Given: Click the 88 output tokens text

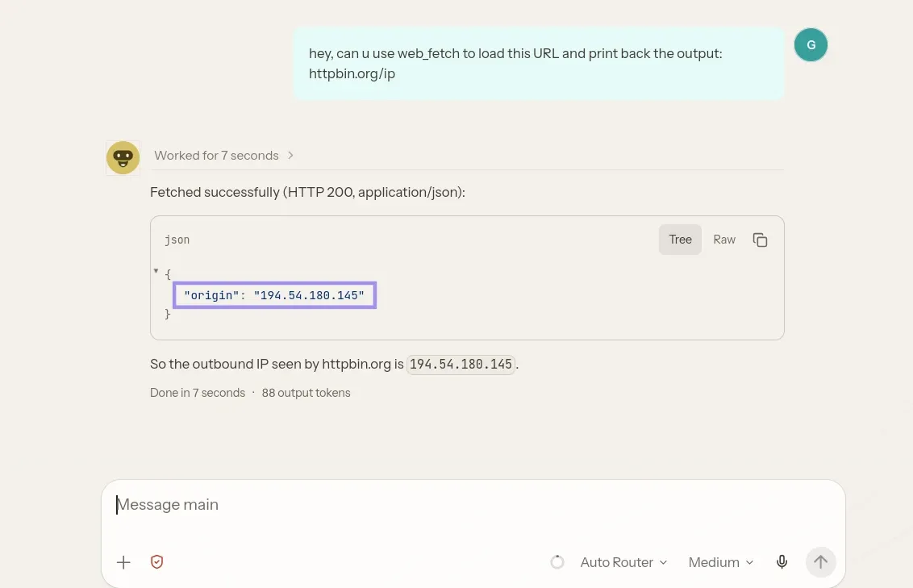Looking at the screenshot, I should pos(306,393).
